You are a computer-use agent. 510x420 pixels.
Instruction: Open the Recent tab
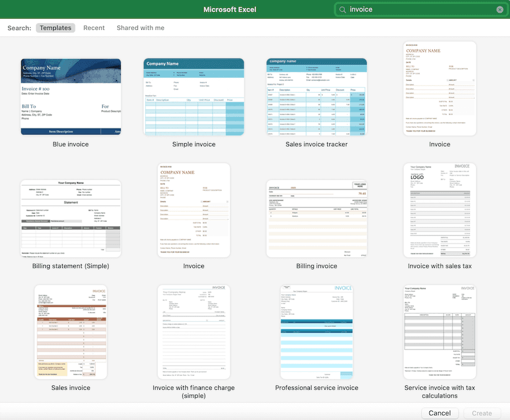pos(94,28)
